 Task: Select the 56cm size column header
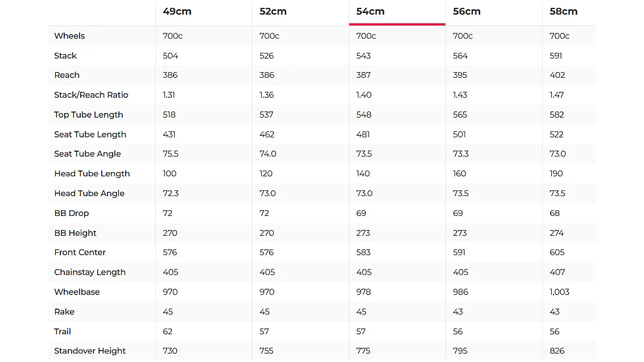point(467,11)
